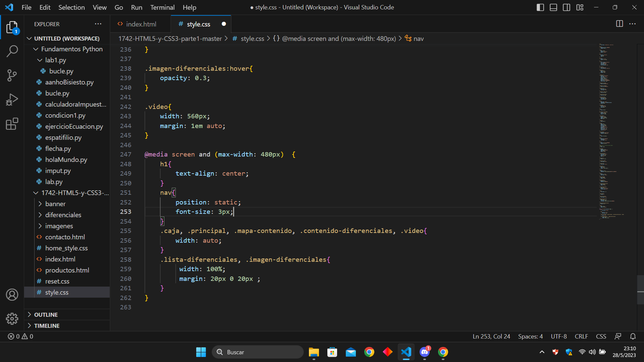
Task: Open the Explorer view in activity bar
Action: point(12,27)
